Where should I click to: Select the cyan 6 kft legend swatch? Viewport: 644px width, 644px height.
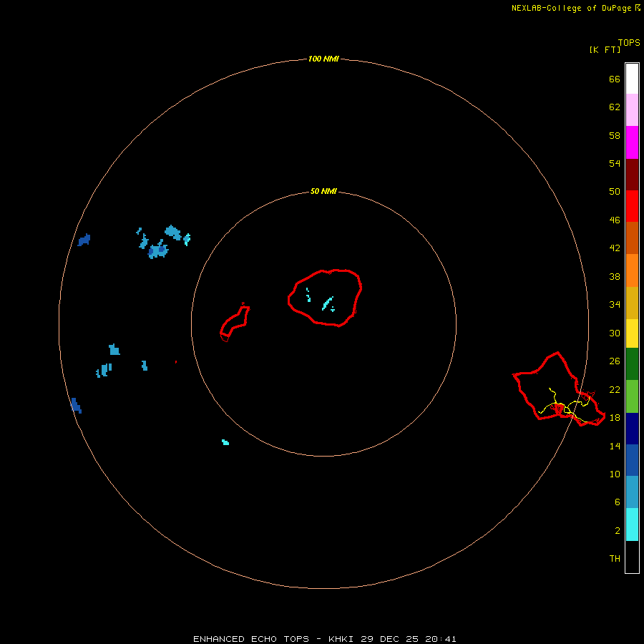pos(632,525)
